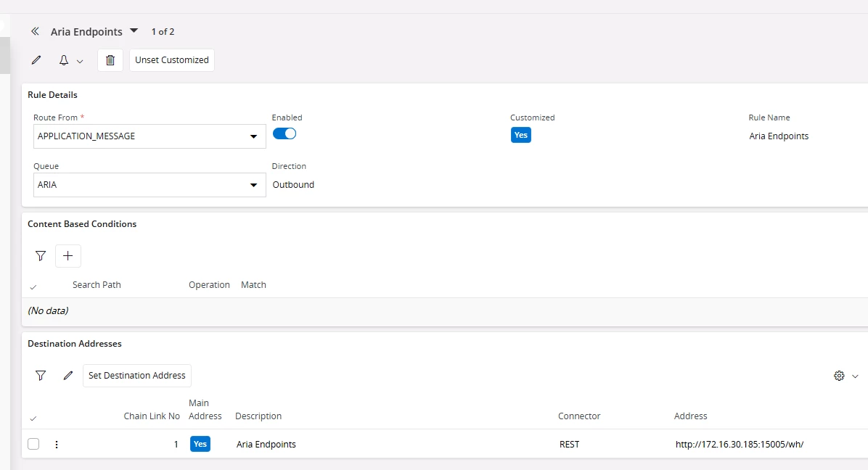The image size is (868, 470).
Task: Click the bell notification icon
Action: 64,60
